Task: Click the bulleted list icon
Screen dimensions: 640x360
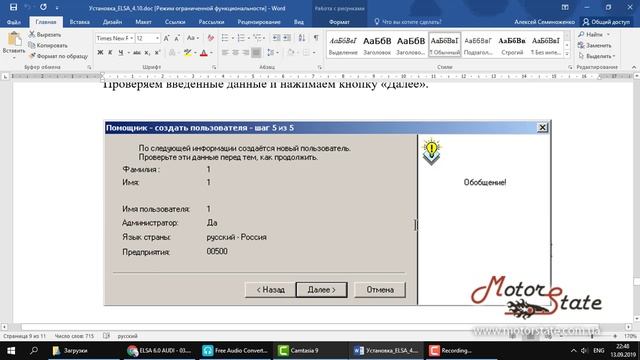Action: [225, 38]
